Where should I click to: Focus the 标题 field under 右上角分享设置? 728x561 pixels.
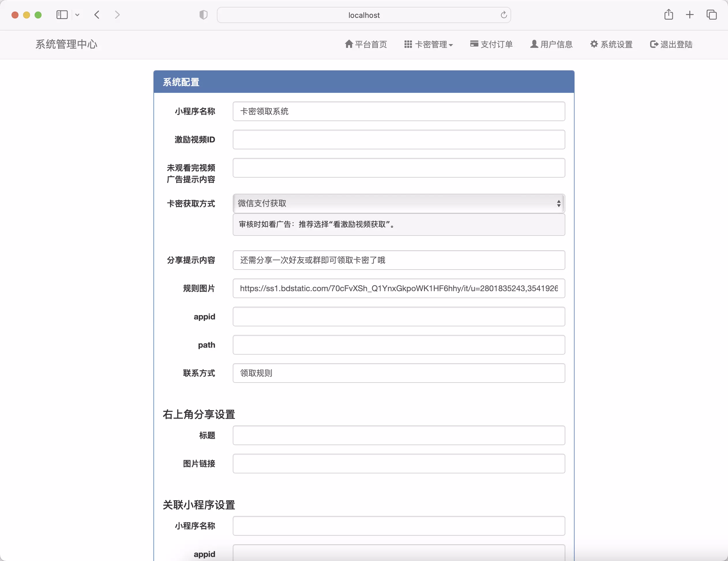tap(399, 435)
